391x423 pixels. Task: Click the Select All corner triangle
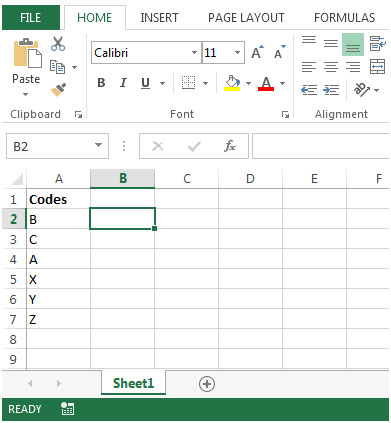(17, 179)
